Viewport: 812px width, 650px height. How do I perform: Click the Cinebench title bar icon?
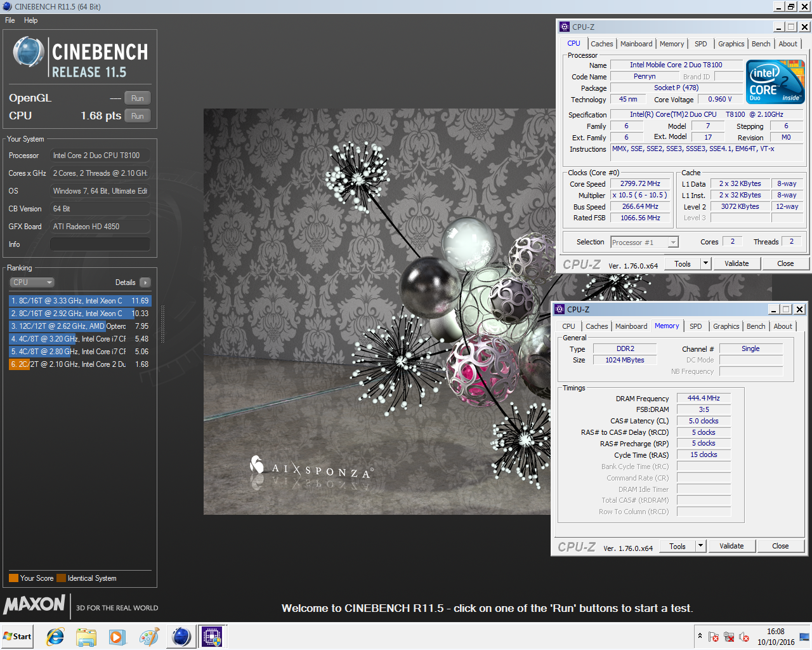(7, 6)
